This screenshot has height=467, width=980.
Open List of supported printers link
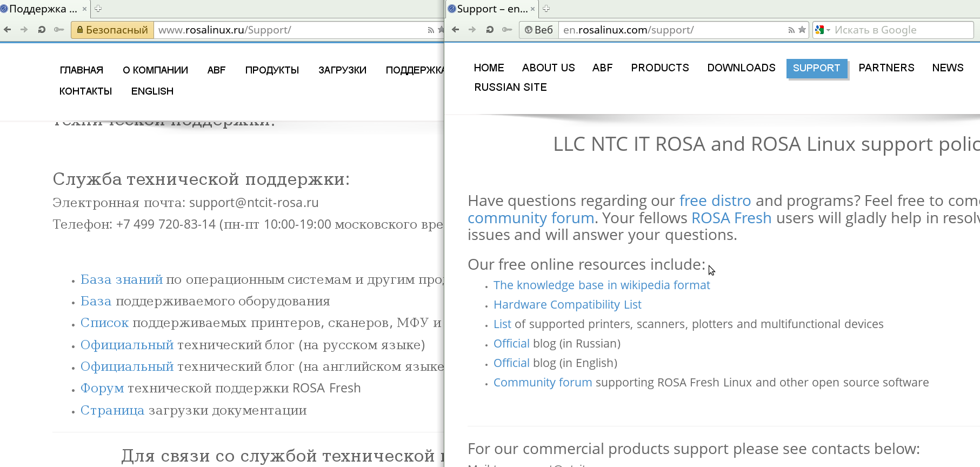point(502,324)
